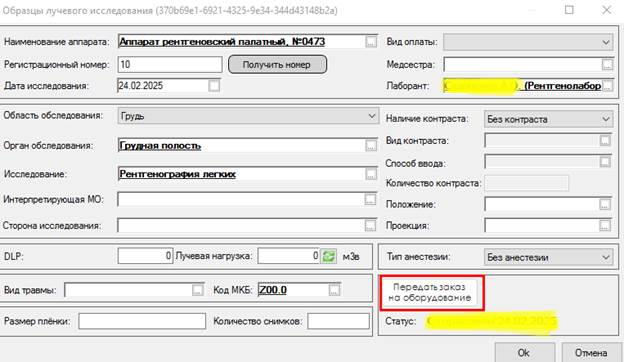Click the Отмена button

(591, 352)
